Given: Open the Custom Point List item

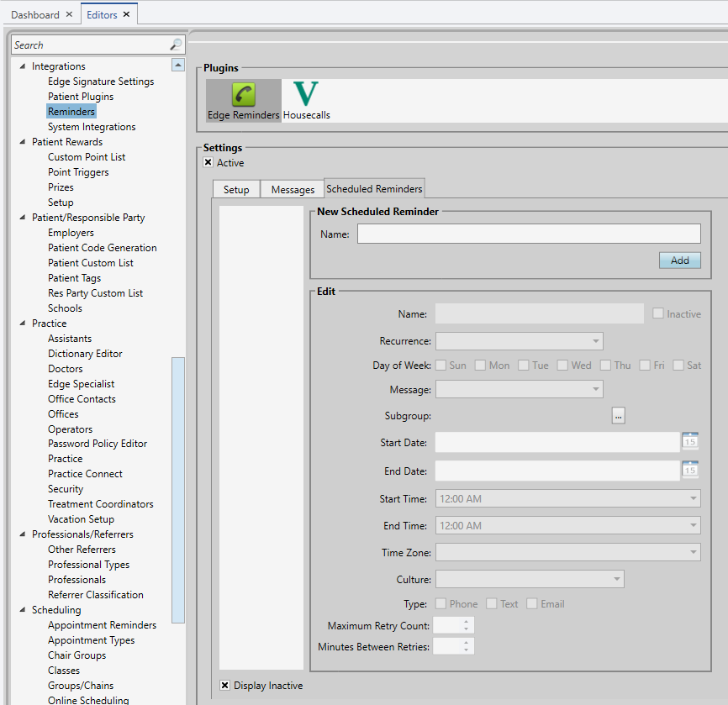Looking at the screenshot, I should (87, 157).
